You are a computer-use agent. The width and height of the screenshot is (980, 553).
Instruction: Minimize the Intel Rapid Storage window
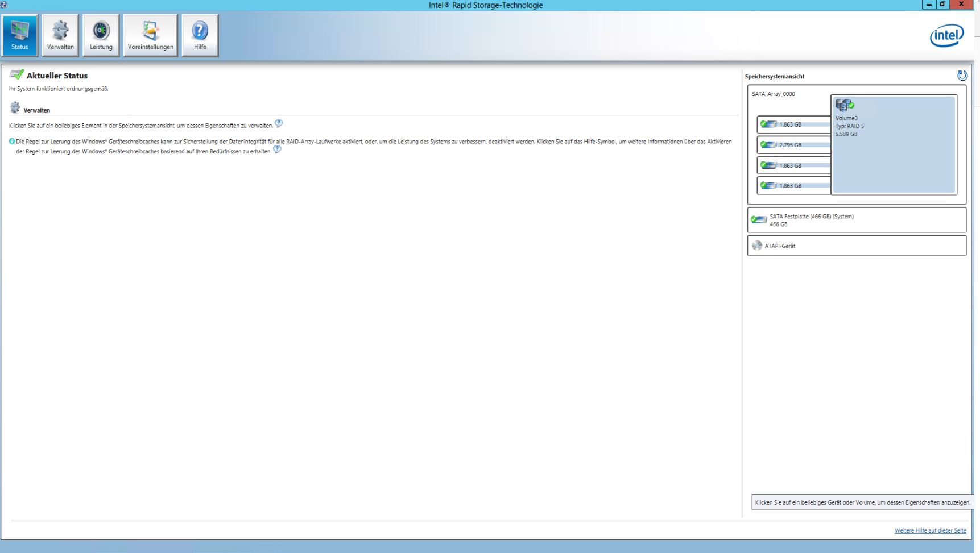[x=928, y=5]
